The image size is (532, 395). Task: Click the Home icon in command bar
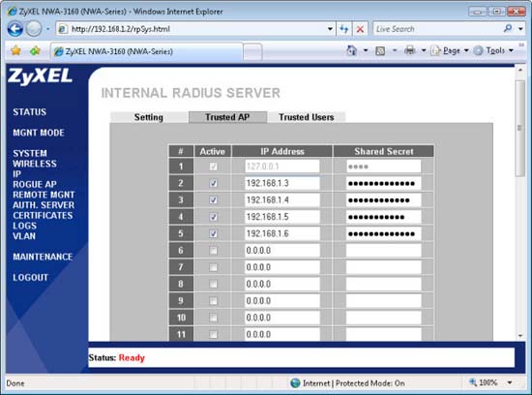(351, 50)
